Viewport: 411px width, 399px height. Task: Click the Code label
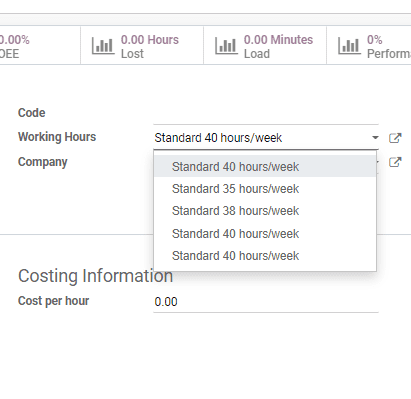point(32,113)
